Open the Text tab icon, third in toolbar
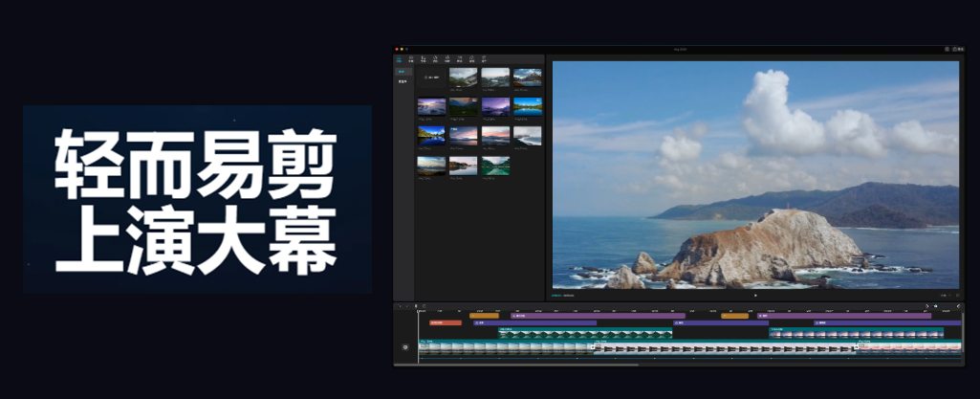Viewport: 980px width, 399px height. tap(424, 58)
